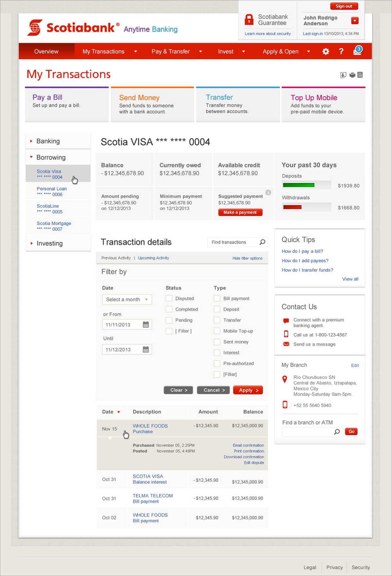Click the help question mark icon
Image resolution: width=392 pixels, height=576 pixels.
pos(341,52)
